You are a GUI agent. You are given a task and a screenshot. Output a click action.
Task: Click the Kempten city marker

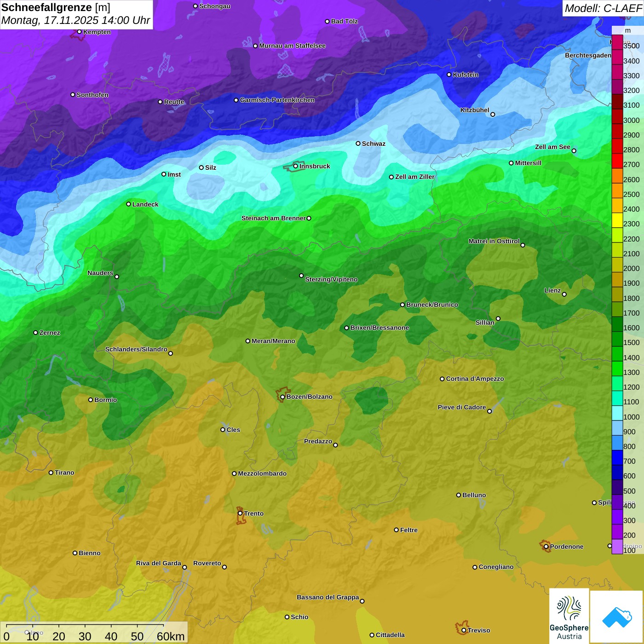(x=79, y=32)
